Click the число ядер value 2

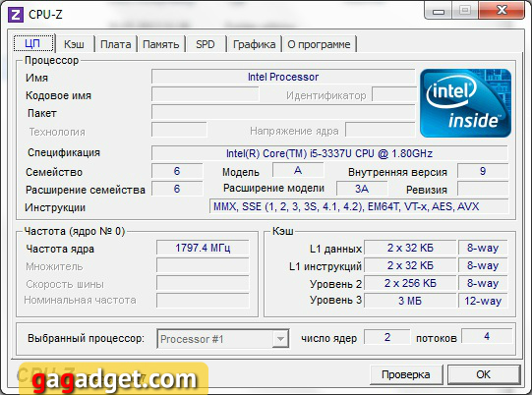(x=387, y=337)
